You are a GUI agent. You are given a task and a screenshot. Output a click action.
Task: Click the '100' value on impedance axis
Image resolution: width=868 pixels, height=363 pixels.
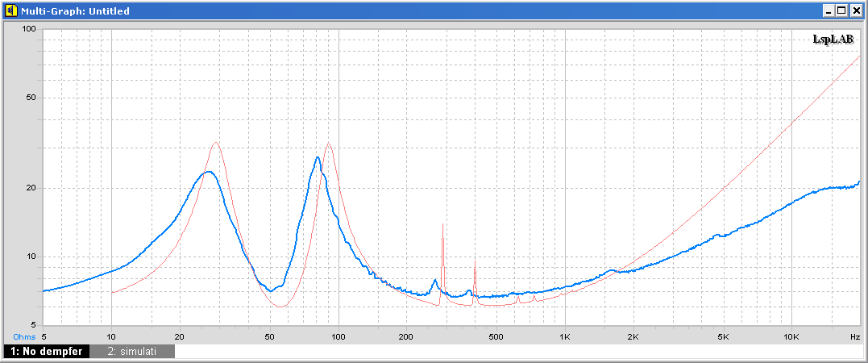click(x=28, y=29)
